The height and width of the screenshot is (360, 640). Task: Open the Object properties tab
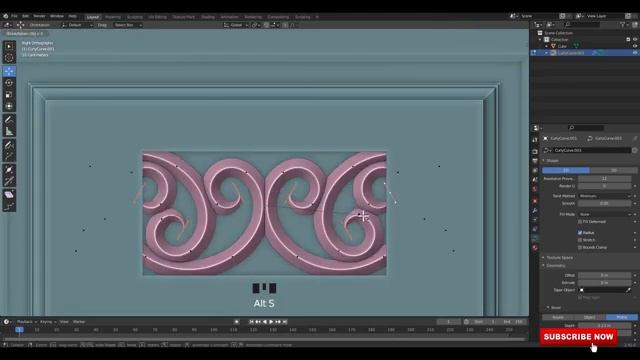(535, 201)
